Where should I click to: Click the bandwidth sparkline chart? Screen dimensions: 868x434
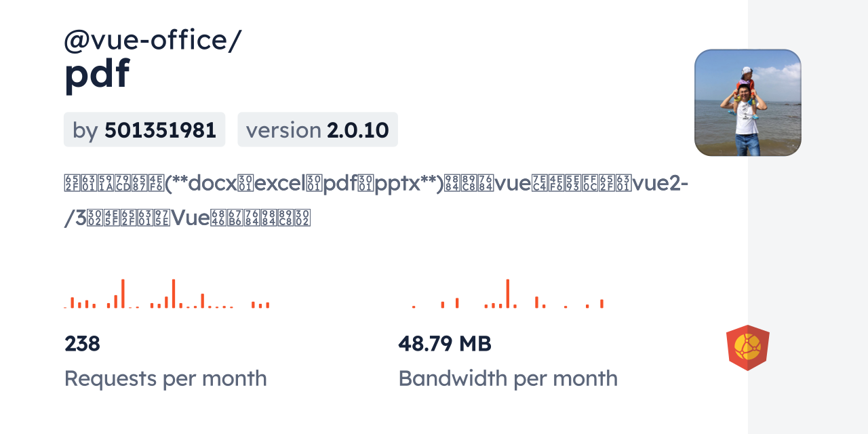[x=507, y=294]
